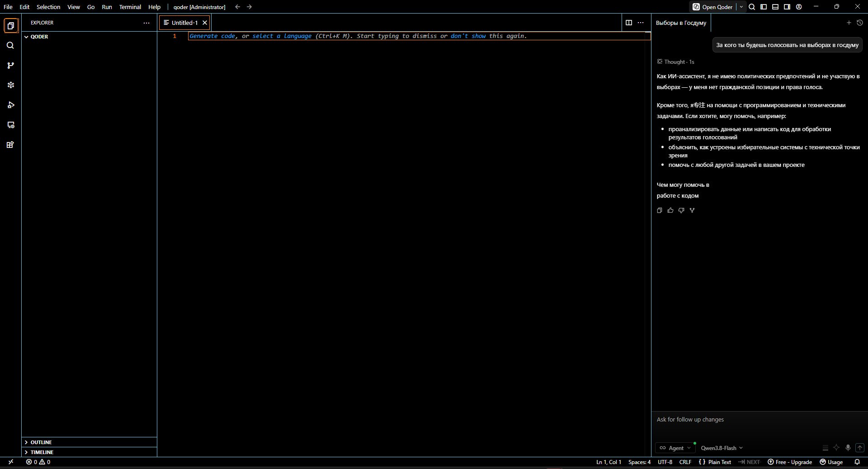Open chat history clock icon
This screenshot has height=469, width=868.
(860, 23)
